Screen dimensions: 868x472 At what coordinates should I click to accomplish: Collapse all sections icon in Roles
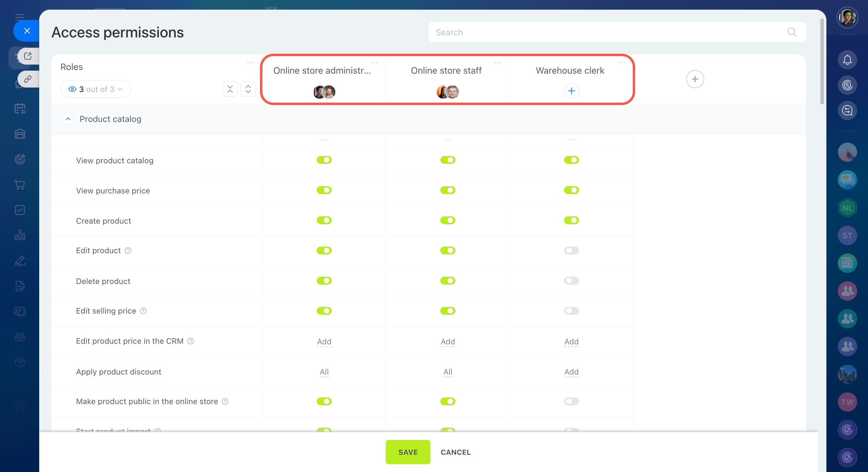pos(230,89)
